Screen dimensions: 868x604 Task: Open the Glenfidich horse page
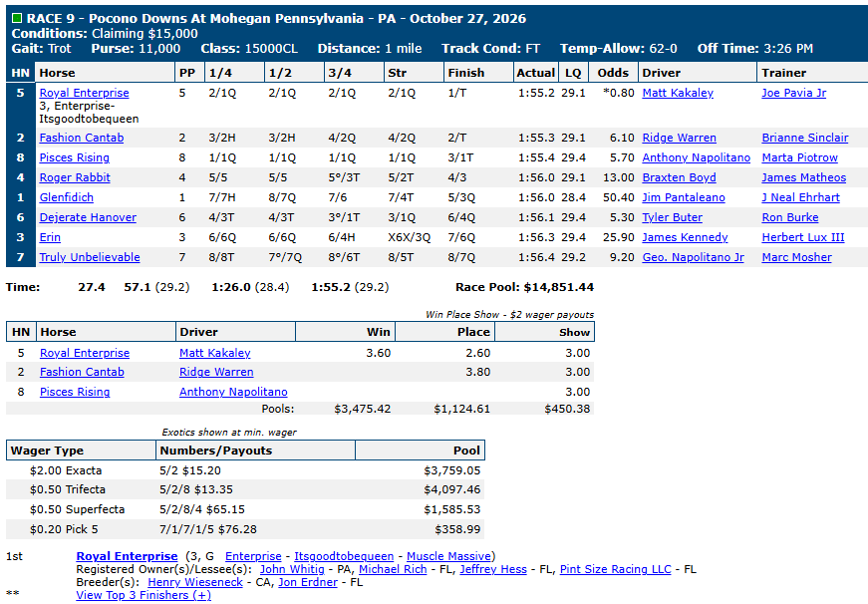[67, 197]
